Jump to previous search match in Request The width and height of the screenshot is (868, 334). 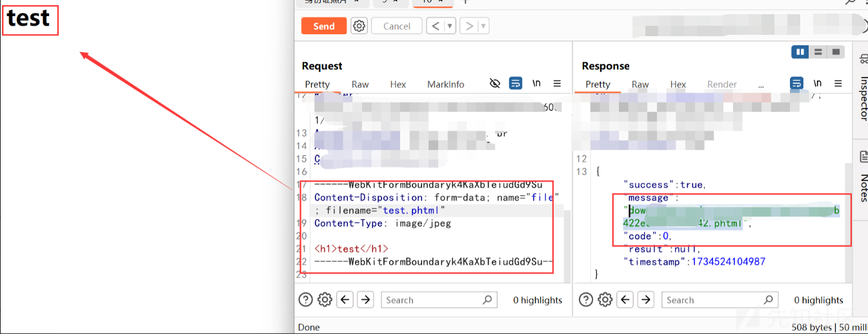[x=345, y=300]
